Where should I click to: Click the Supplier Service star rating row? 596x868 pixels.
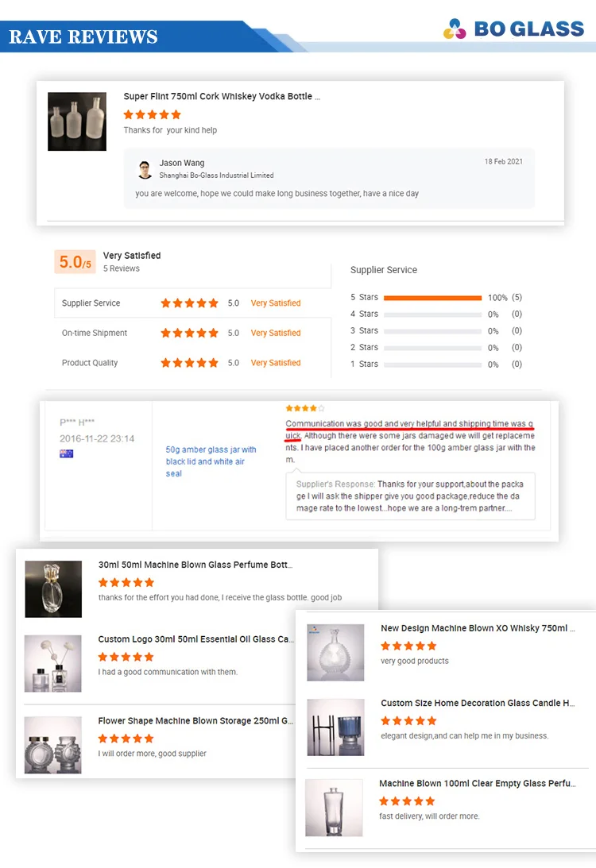pyautogui.click(x=193, y=303)
